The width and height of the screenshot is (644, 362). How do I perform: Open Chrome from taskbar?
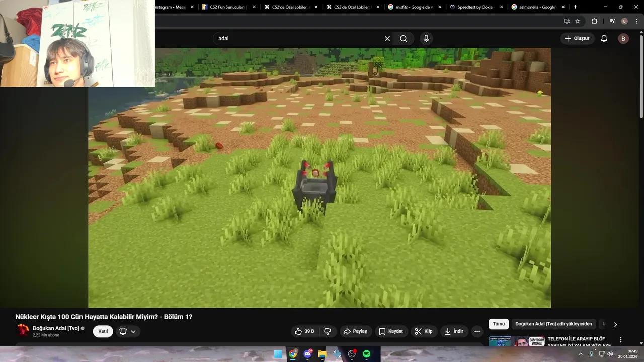pyautogui.click(x=293, y=354)
